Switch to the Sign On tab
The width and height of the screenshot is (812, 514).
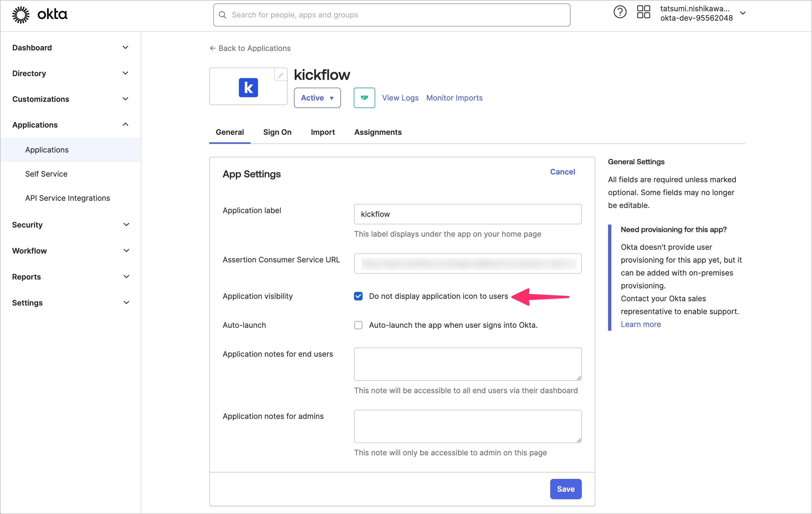[277, 132]
